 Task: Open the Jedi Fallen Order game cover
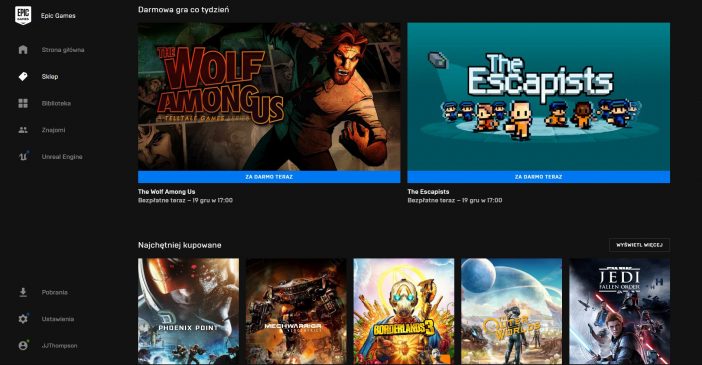(620, 311)
